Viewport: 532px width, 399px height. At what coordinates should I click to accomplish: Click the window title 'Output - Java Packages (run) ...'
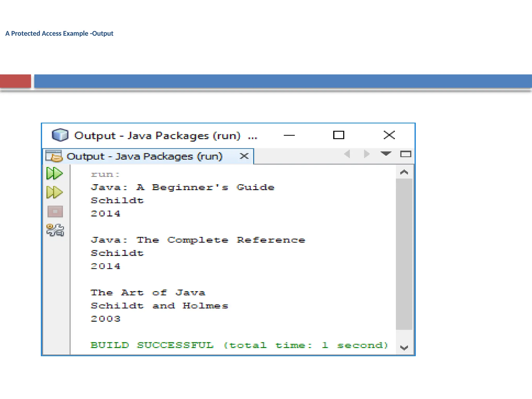point(166,136)
